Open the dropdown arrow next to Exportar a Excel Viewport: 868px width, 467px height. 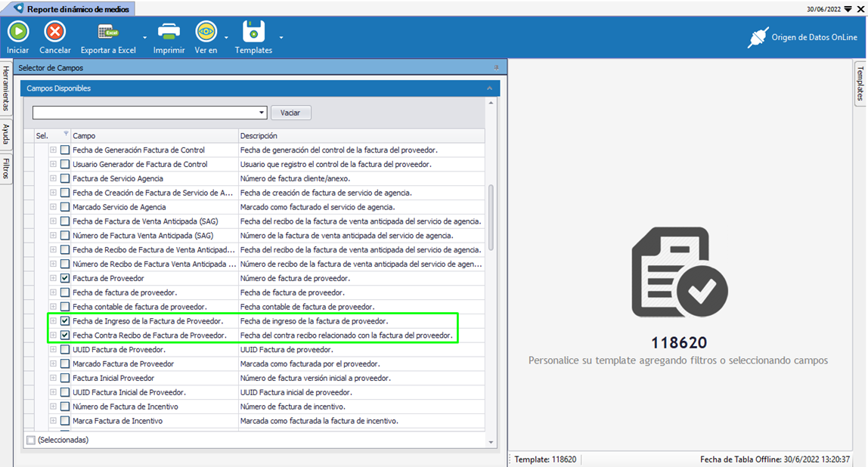click(144, 37)
